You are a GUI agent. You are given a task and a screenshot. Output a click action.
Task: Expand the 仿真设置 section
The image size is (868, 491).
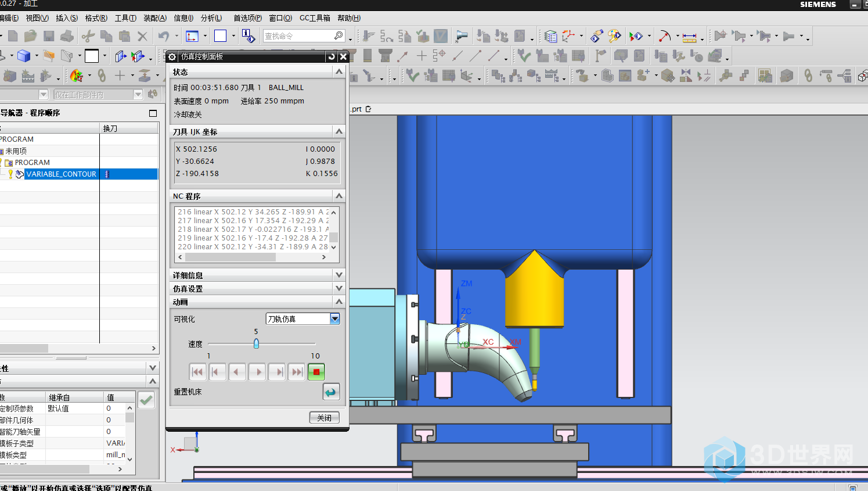tap(339, 288)
